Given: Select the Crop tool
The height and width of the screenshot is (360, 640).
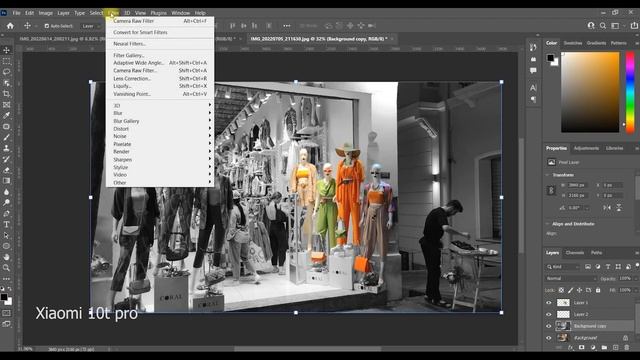Looking at the screenshot, I should pyautogui.click(x=7, y=94).
